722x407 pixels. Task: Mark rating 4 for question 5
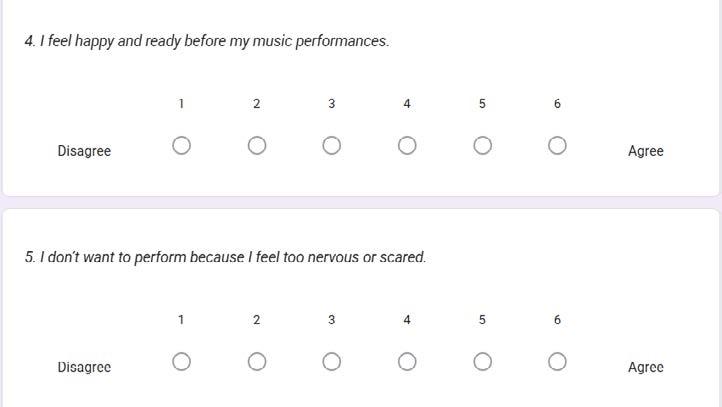407,362
